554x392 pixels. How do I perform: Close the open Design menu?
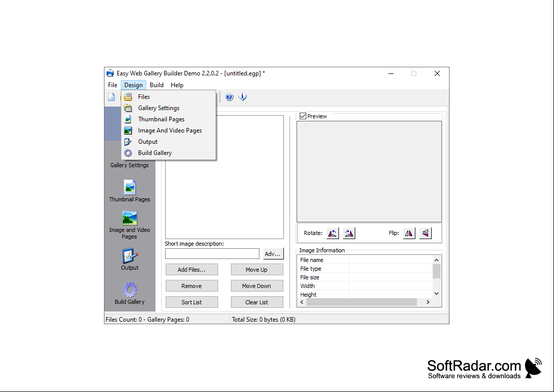(x=133, y=85)
